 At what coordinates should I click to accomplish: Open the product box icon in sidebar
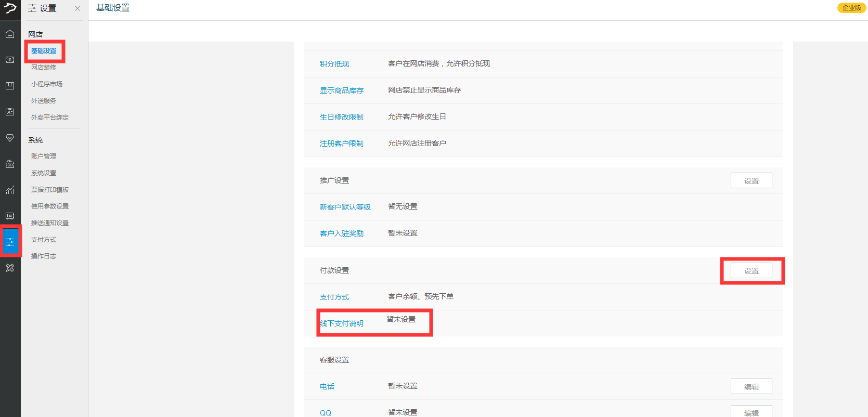10,86
